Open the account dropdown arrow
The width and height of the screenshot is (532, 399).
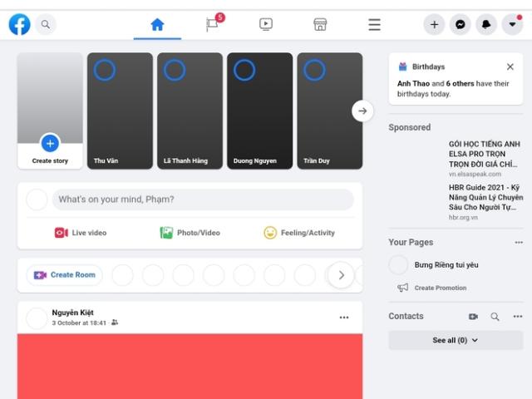click(512, 24)
